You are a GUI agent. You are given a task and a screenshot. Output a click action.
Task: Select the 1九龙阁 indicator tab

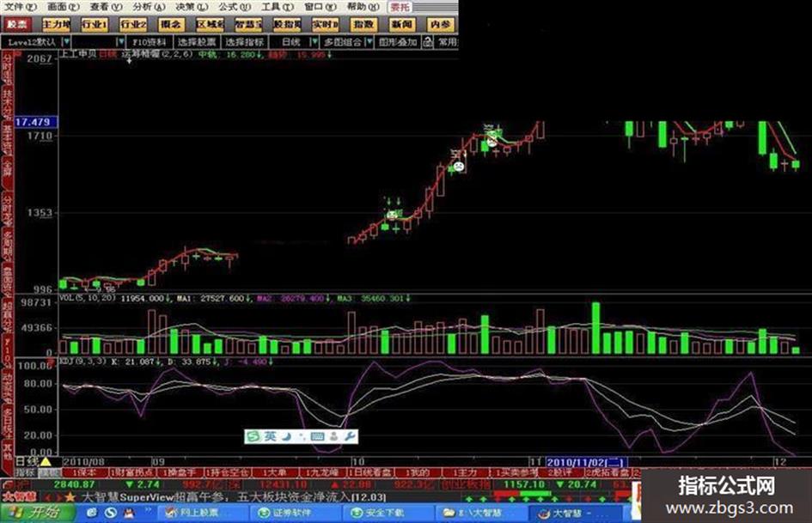click(322, 473)
